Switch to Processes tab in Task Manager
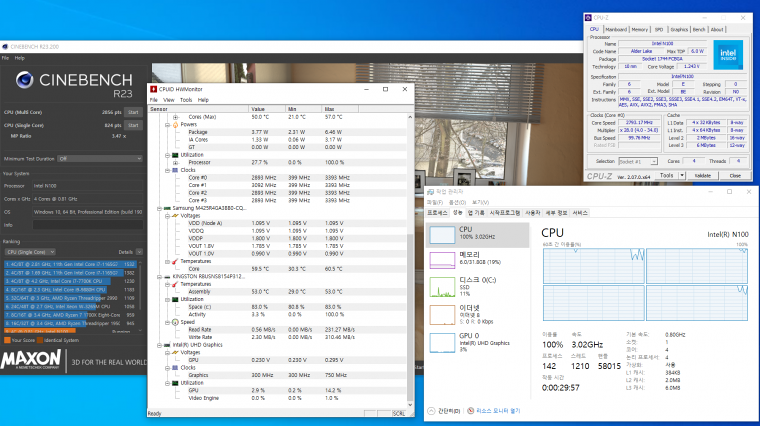760x426 pixels. [x=437, y=213]
